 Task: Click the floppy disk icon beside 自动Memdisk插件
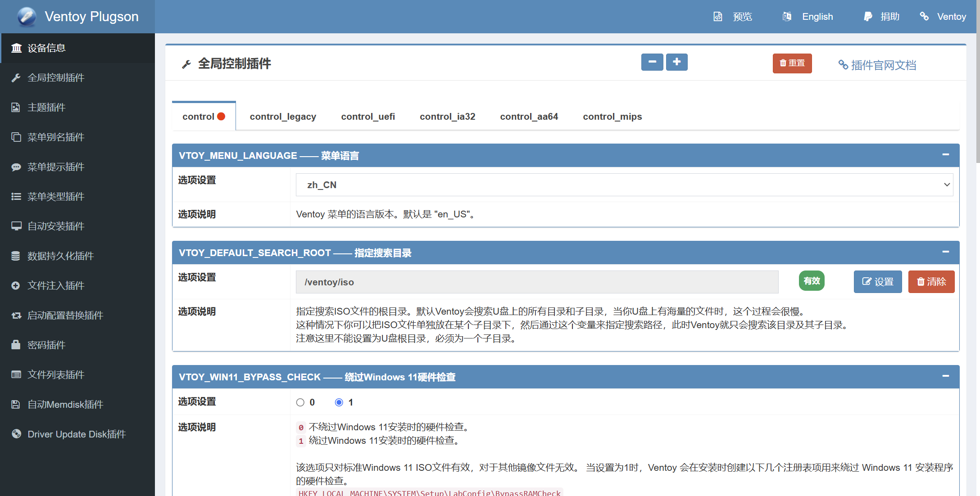16,404
